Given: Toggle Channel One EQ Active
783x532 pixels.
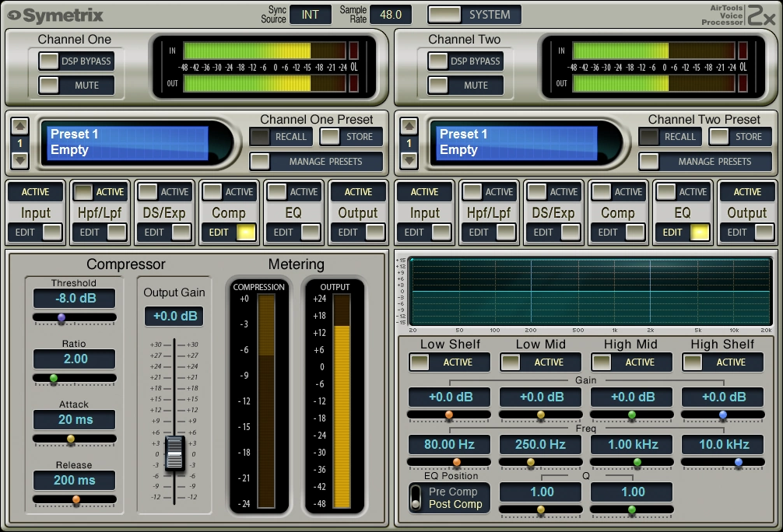Looking at the screenshot, I should pos(293,192).
